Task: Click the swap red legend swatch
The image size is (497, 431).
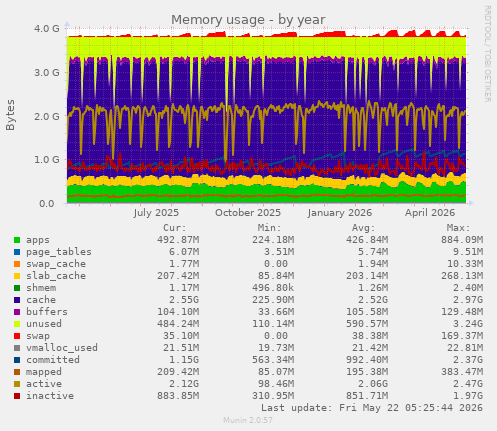Action: click(17, 336)
